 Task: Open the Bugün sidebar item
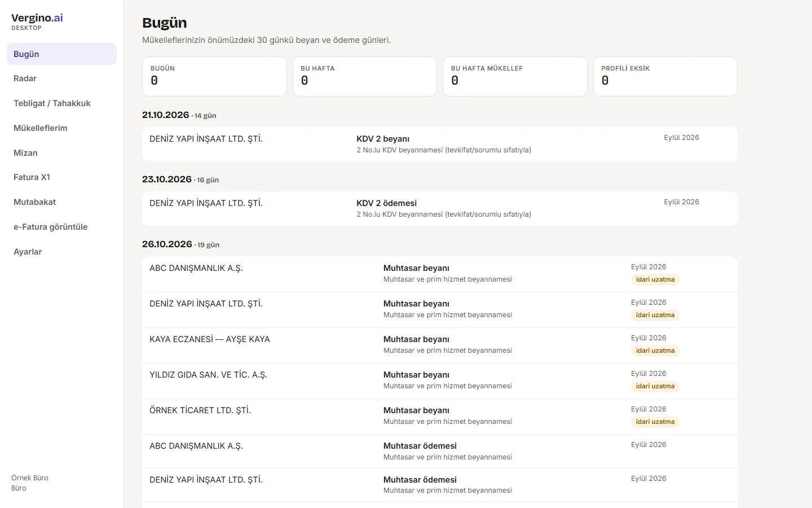tap(61, 54)
